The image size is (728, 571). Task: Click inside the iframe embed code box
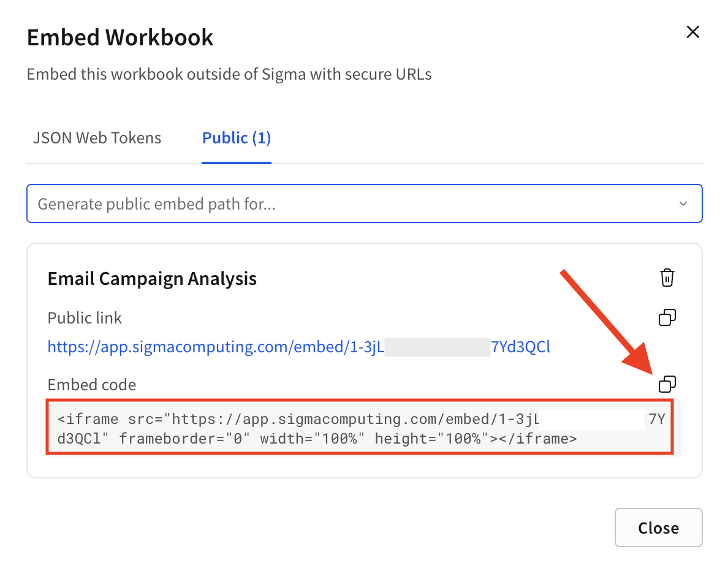tap(360, 429)
